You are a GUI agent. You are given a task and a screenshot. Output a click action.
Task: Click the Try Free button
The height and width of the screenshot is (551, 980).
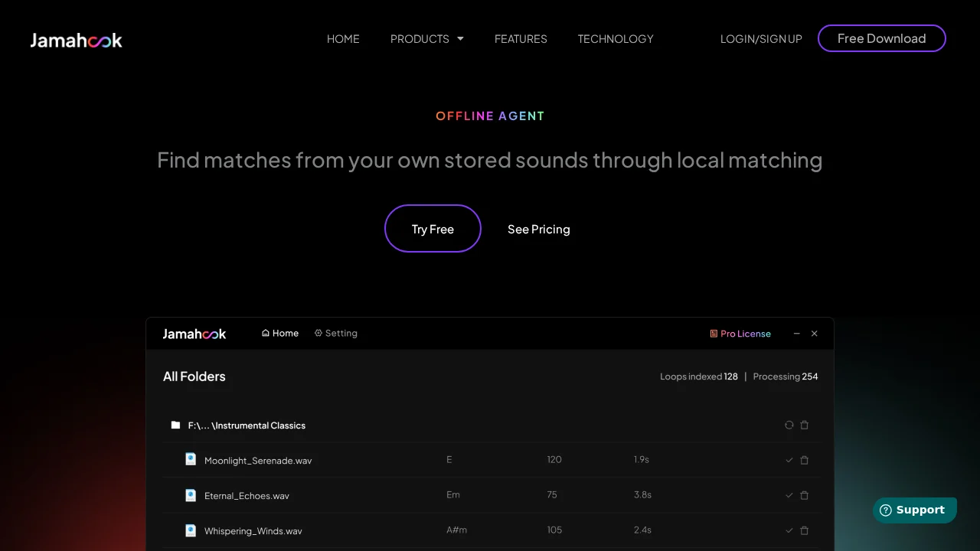click(x=433, y=229)
